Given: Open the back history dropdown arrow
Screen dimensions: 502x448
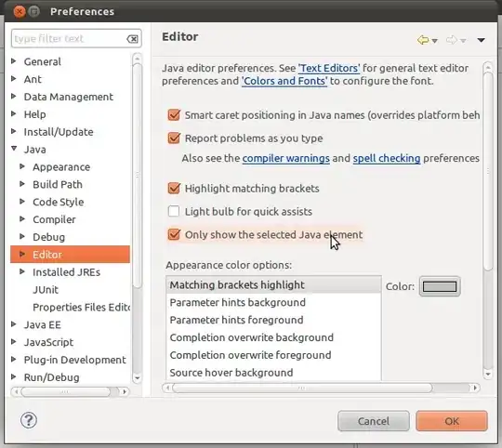Looking at the screenshot, I should pos(434,41).
